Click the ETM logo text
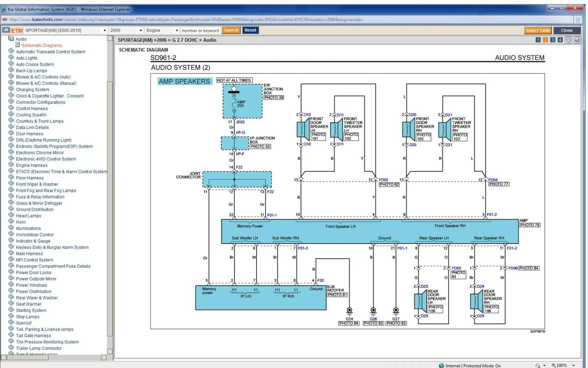This screenshot has height=368, width=588. (x=17, y=31)
